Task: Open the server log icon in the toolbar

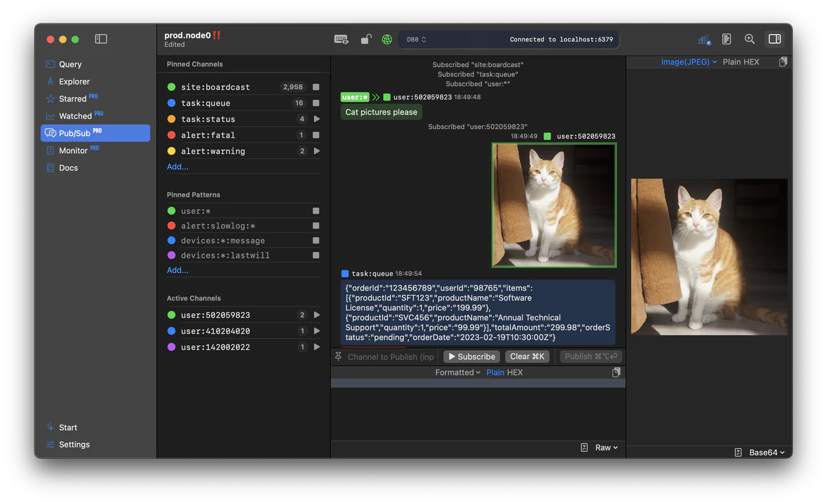Action: pyautogui.click(x=726, y=39)
